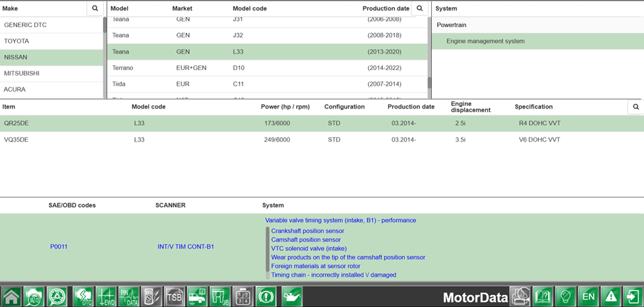
Task: Select the Teana J31 model row
Action: tap(267, 21)
